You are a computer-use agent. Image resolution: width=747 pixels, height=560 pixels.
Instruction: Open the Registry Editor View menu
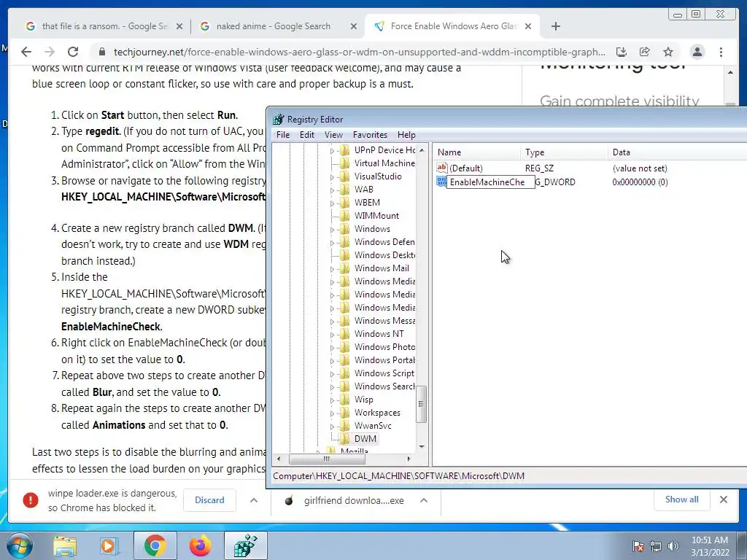[333, 135]
